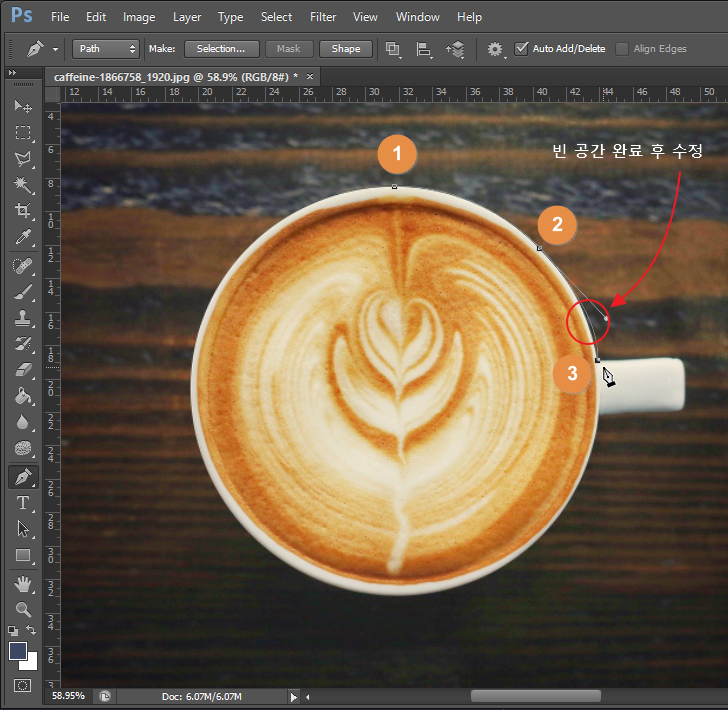This screenshot has height=710, width=728.
Task: Open the Path mode dropdown
Action: pos(106,49)
